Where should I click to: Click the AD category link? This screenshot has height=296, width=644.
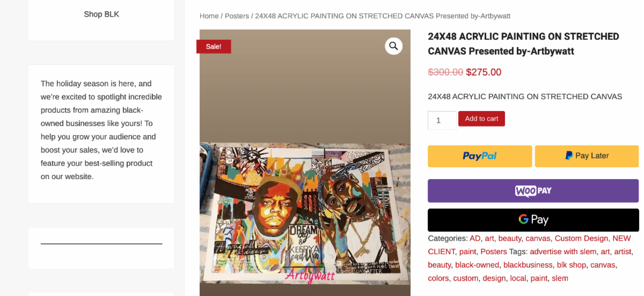(475, 238)
